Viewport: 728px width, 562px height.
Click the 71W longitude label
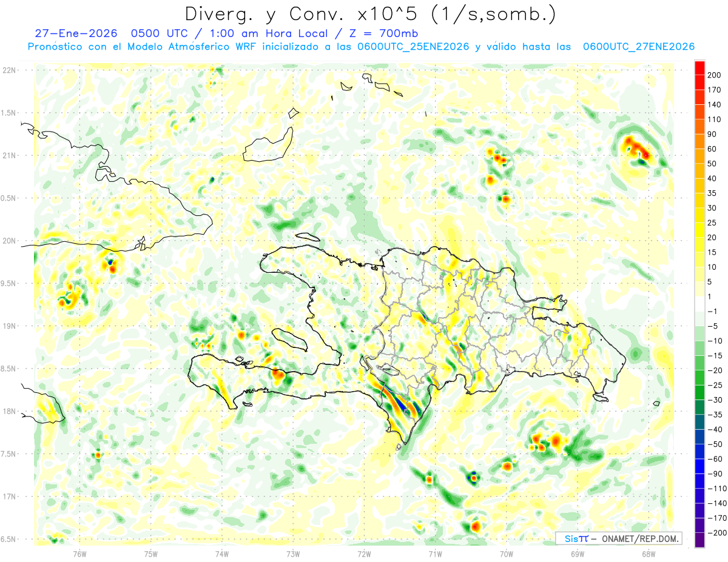pos(435,554)
